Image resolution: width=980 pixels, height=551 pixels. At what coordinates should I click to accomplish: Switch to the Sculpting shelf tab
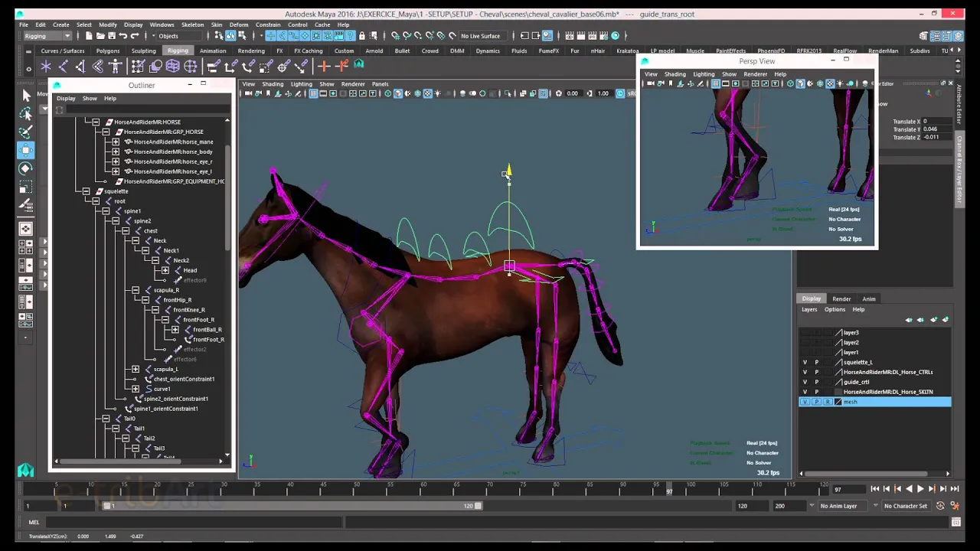[143, 51]
